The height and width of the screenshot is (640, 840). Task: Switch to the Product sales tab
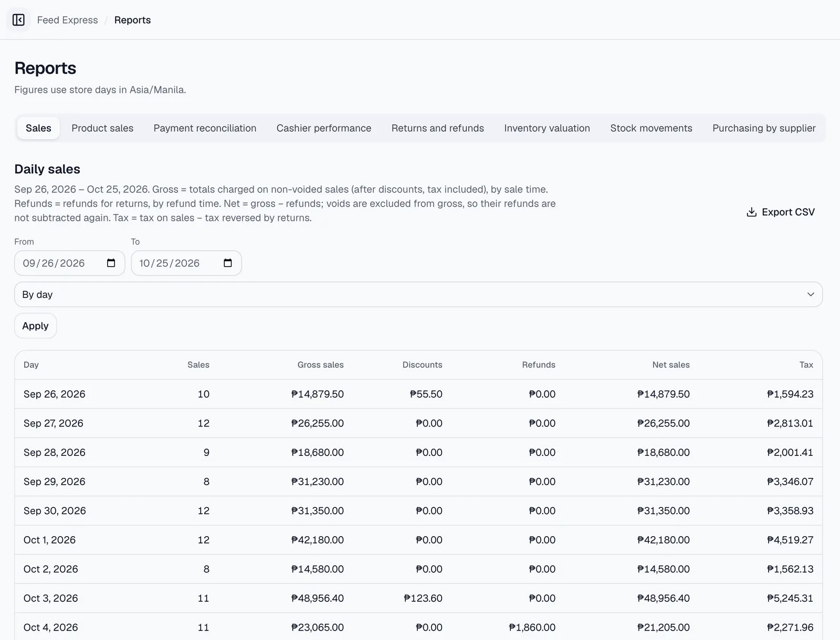102,128
